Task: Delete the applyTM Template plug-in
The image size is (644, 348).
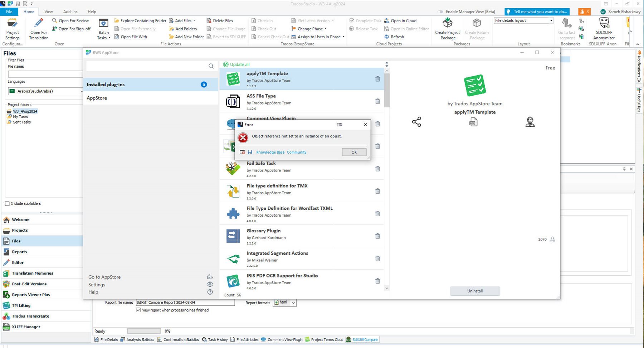Action: (377, 79)
